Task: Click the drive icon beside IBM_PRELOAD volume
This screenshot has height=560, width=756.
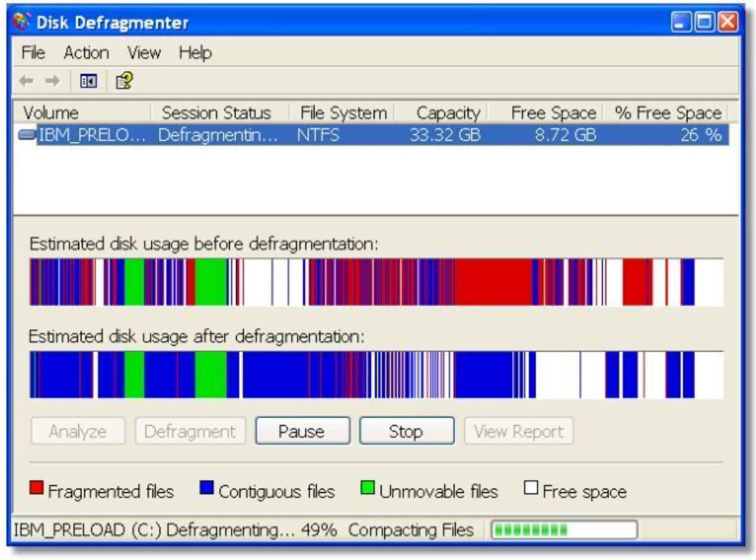Action: (x=28, y=135)
